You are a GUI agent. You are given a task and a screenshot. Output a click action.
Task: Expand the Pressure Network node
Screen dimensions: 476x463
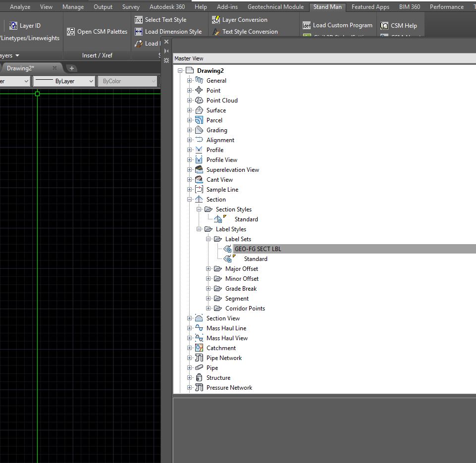189,387
